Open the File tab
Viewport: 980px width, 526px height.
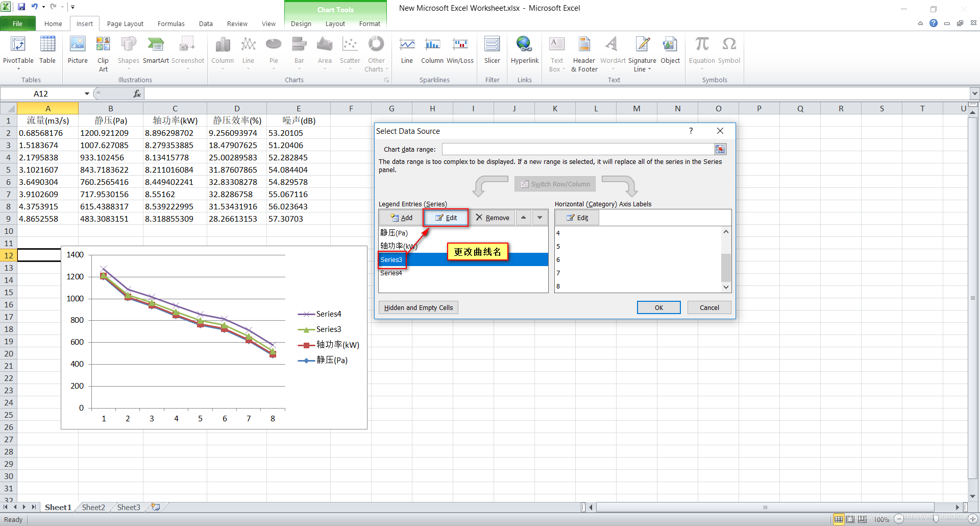coord(17,23)
